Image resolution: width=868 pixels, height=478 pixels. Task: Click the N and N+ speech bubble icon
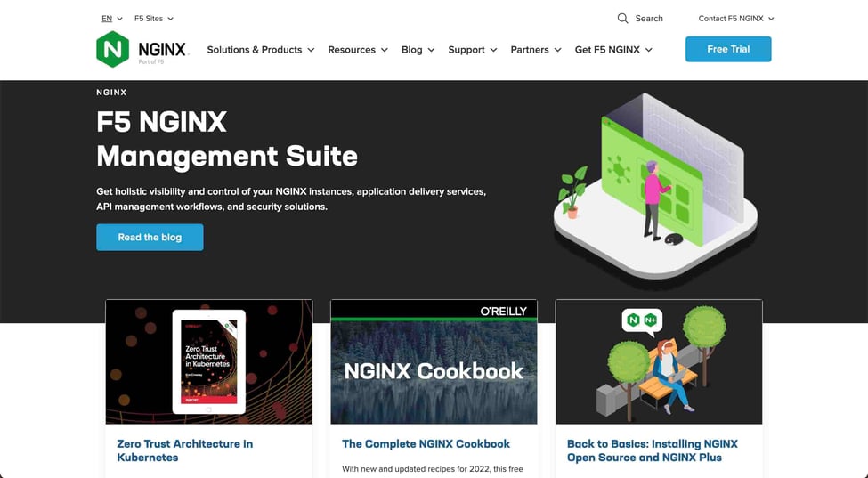[x=642, y=322]
